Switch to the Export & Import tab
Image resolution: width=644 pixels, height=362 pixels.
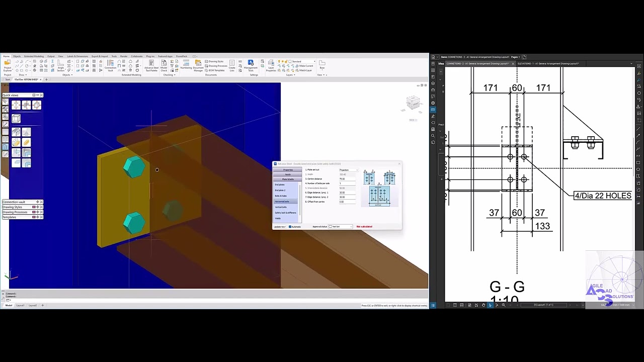point(100,56)
